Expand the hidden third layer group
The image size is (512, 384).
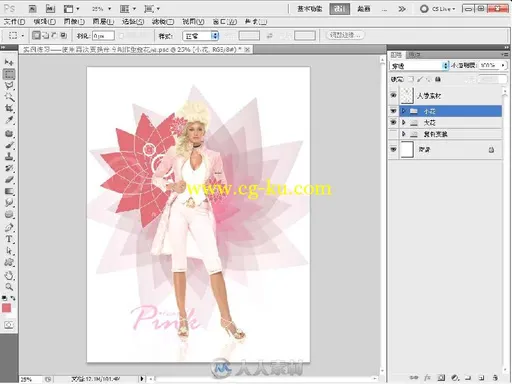[x=404, y=134]
